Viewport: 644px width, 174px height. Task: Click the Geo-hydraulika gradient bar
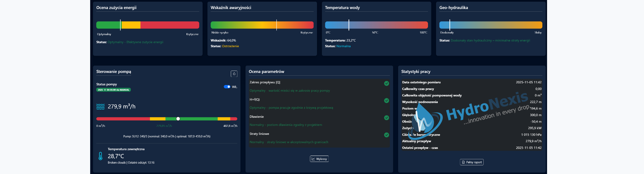tap(491, 25)
